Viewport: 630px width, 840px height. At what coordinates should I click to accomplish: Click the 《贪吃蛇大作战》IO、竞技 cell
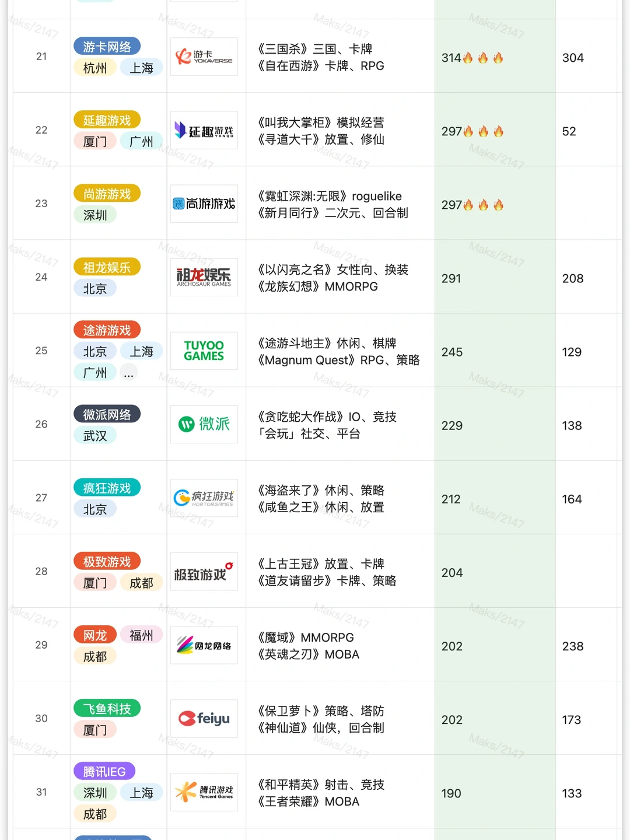340,424
